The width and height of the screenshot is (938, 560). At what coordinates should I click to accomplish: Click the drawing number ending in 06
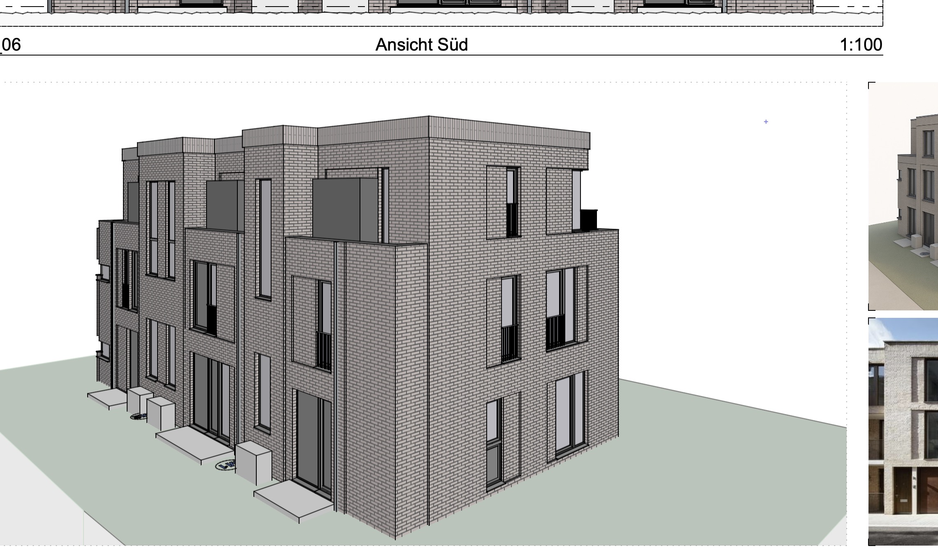coord(11,45)
